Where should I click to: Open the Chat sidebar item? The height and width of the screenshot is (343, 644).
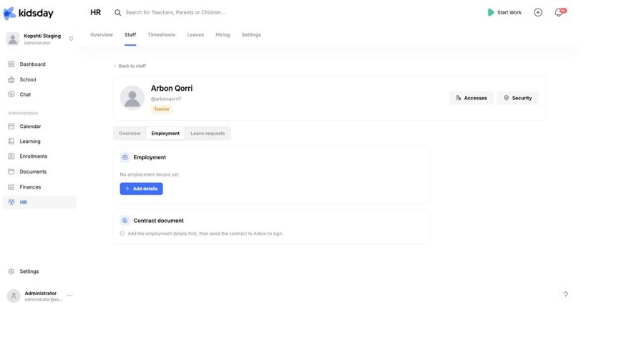pyautogui.click(x=39, y=94)
